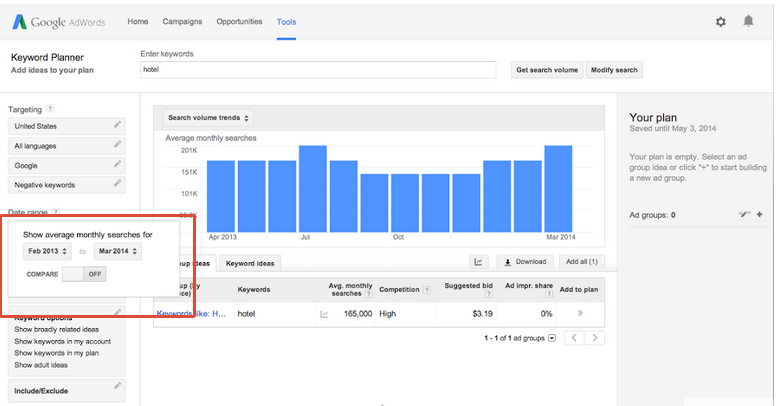
Task: Click the Competition help icon
Action: coord(427,290)
